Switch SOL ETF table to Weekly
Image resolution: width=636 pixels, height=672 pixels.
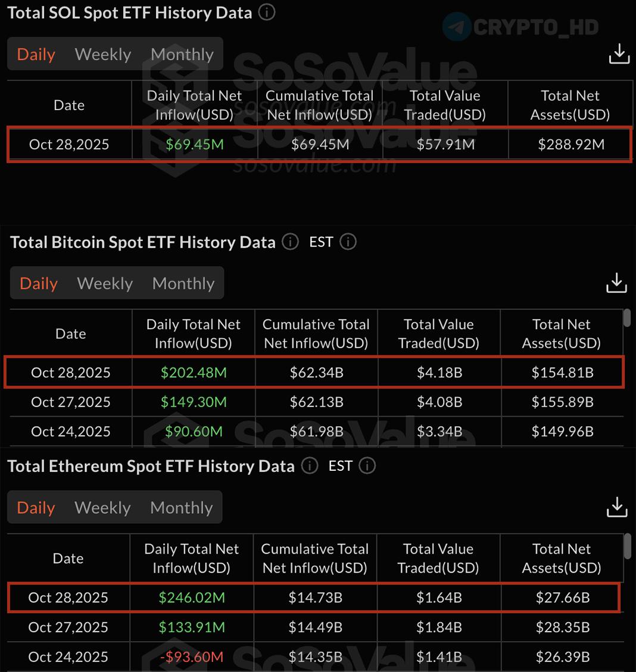(103, 54)
